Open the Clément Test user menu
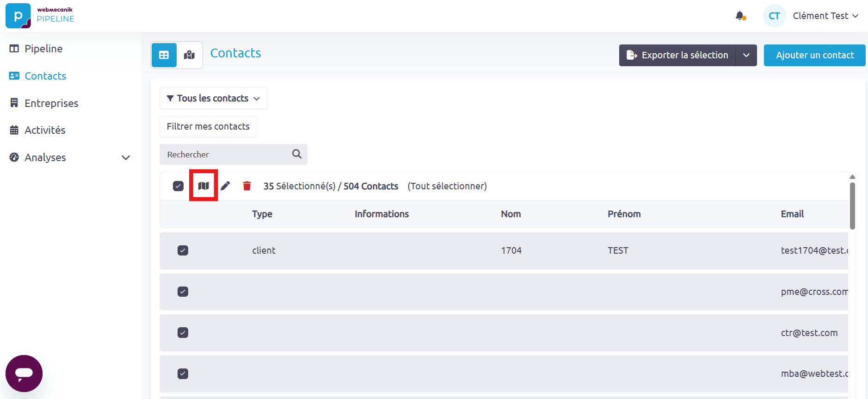 coord(825,16)
